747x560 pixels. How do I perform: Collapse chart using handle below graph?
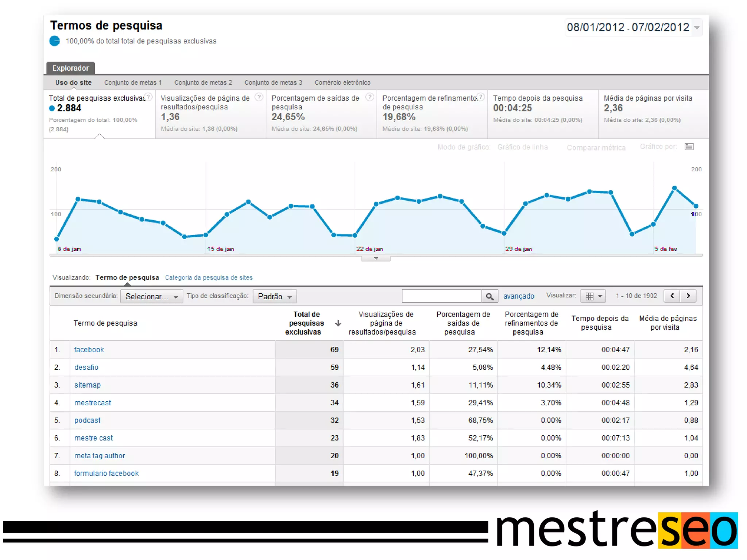point(376,258)
